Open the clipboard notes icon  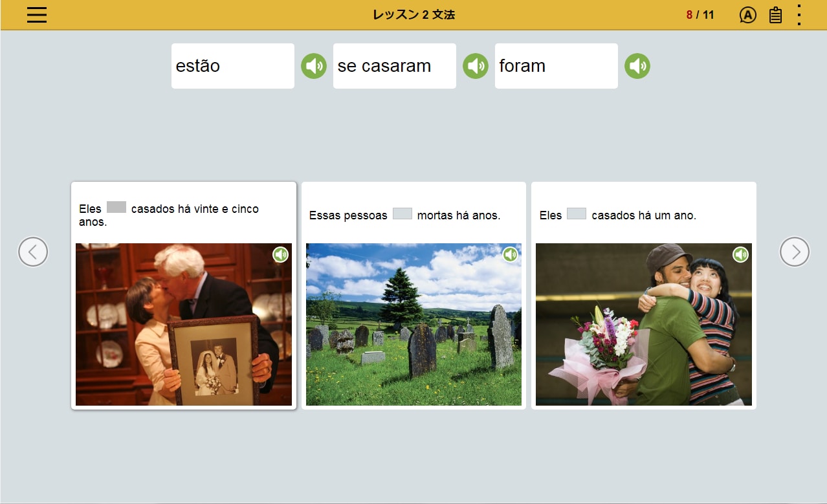coord(775,15)
